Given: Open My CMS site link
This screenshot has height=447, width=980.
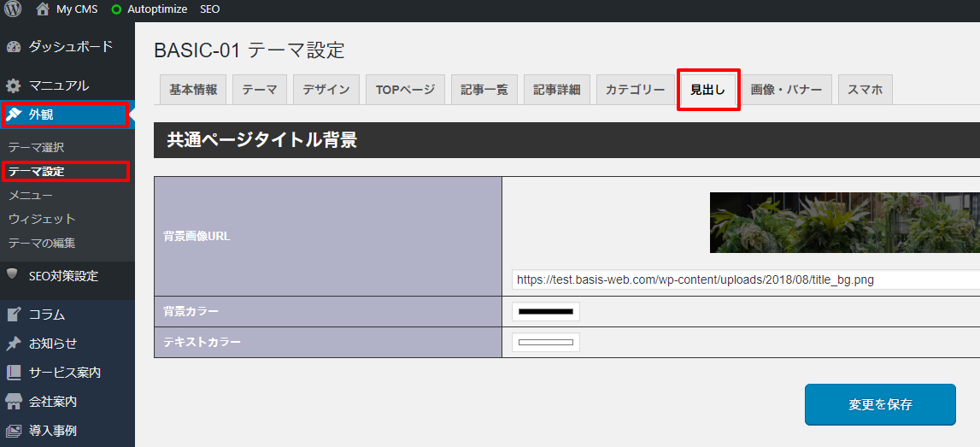Looking at the screenshot, I should pyautogui.click(x=76, y=9).
